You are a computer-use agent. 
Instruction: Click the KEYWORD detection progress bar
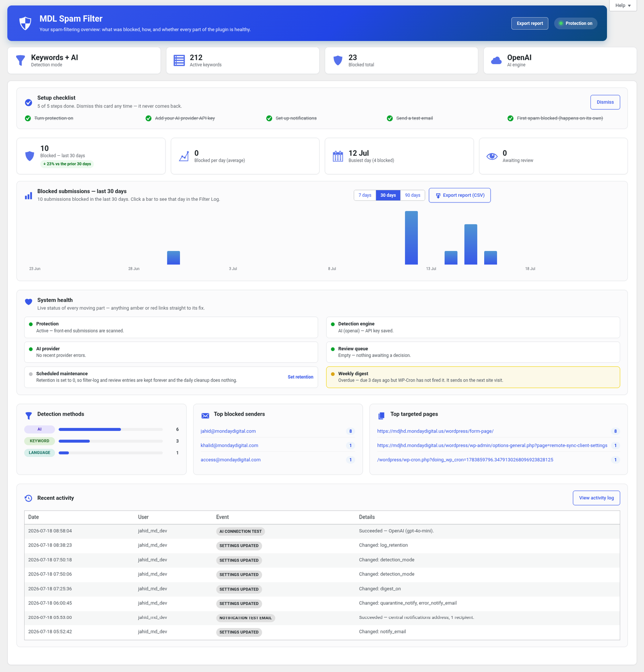(111, 441)
